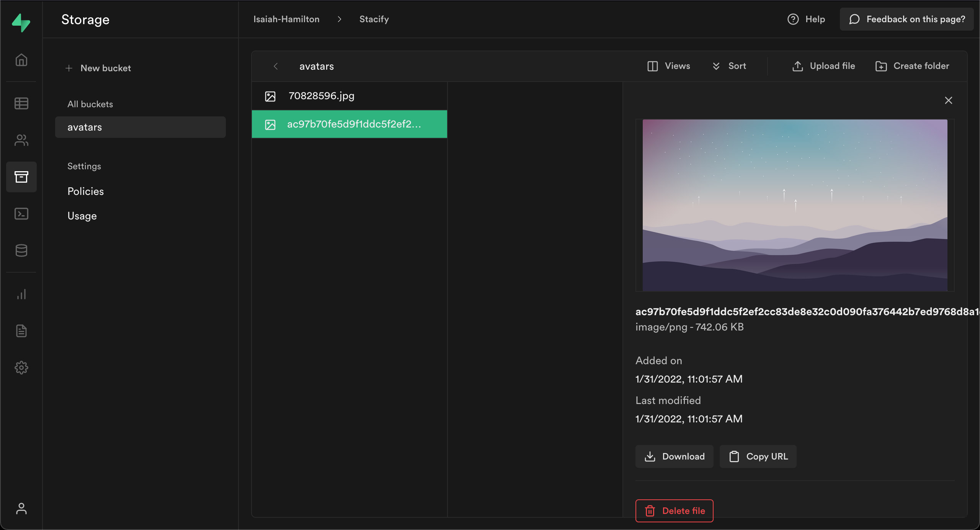Click the mountain landscape preview image

[x=795, y=205]
